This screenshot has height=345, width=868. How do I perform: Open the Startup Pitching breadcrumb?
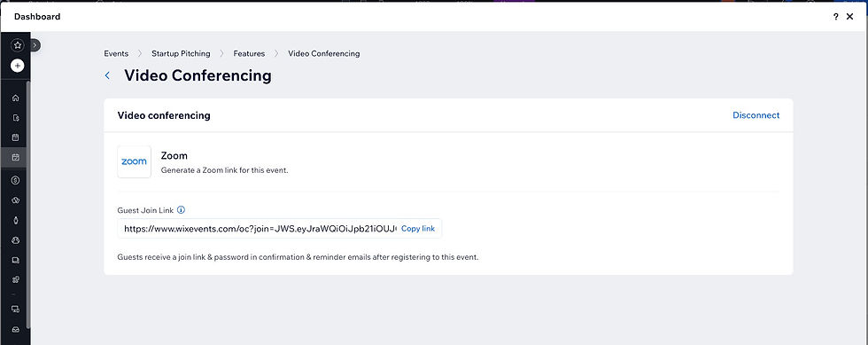click(x=181, y=54)
